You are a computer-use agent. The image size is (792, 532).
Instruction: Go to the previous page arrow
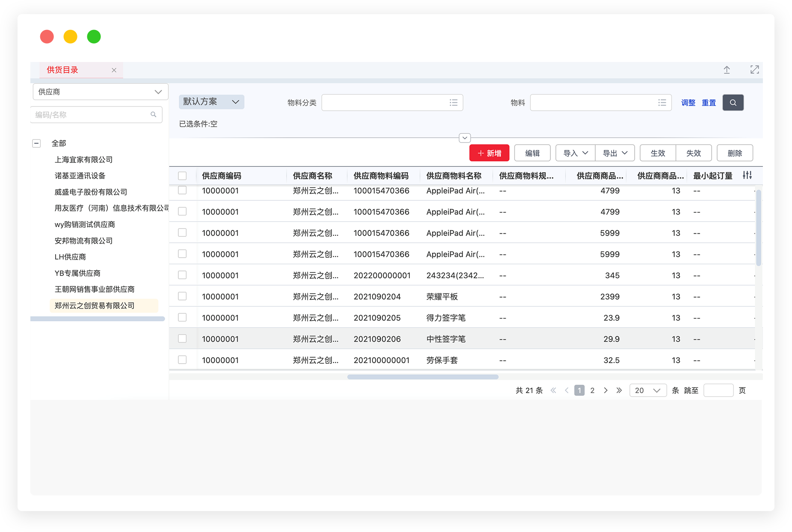click(x=567, y=390)
